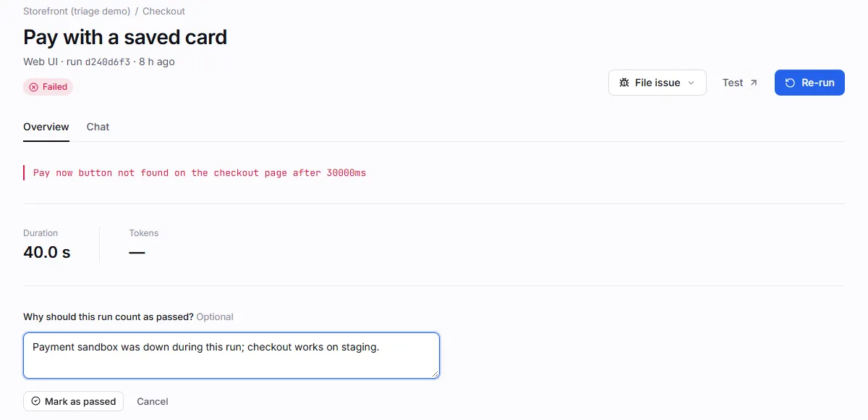The width and height of the screenshot is (868, 420).
Task: Cancel the mark-as-passed form
Action: click(153, 401)
